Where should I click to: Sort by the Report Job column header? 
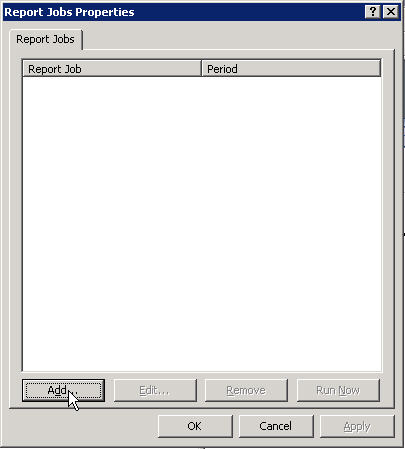112,69
